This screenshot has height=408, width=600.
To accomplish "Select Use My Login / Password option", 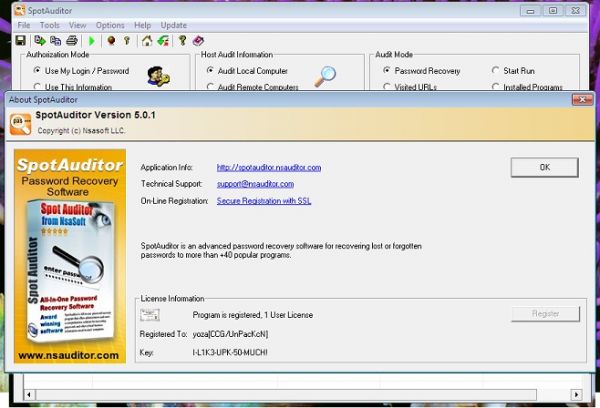I will point(82,71).
